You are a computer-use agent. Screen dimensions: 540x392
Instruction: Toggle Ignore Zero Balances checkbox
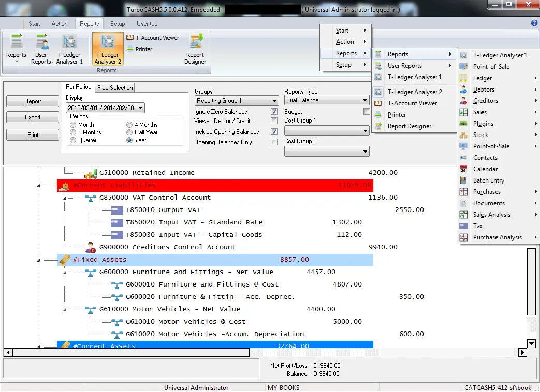(274, 111)
